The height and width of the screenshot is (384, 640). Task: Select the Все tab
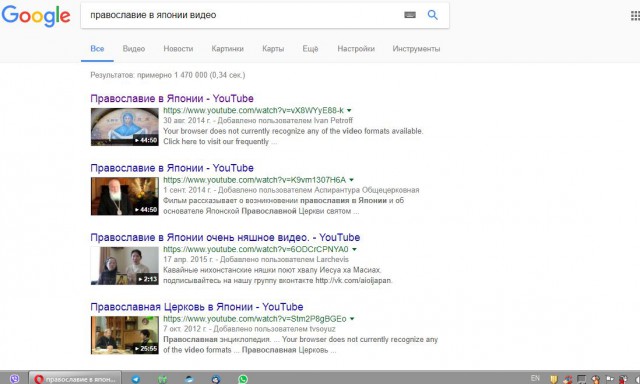click(97, 49)
